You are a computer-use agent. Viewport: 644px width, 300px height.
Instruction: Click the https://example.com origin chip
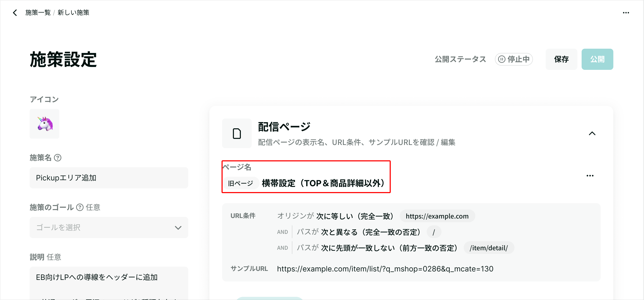click(x=437, y=216)
